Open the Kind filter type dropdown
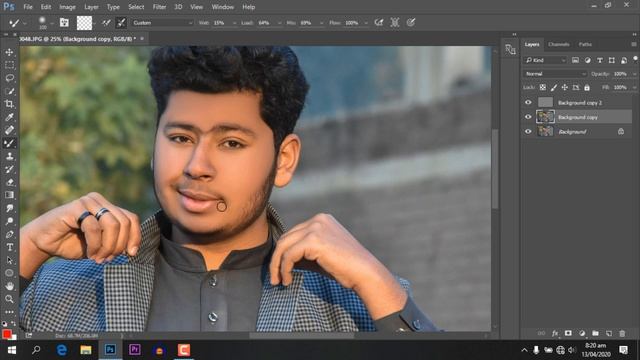This screenshot has height=360, width=640. coord(545,60)
